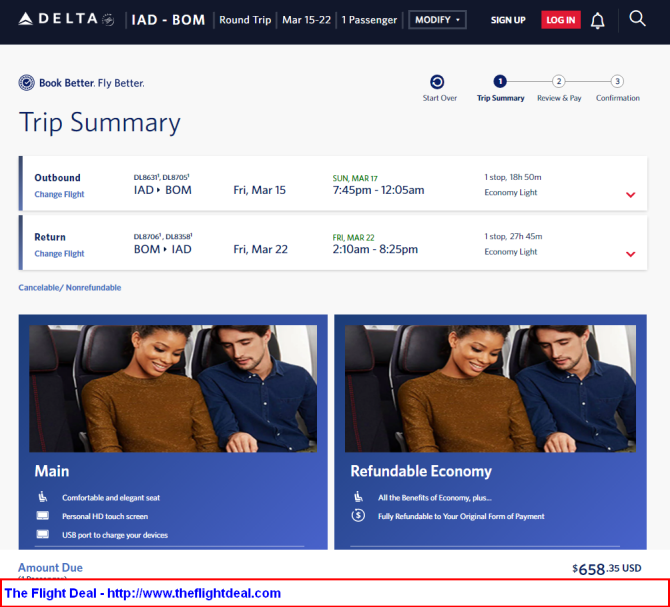
Task: Expand the Return flight details chevron
Action: 630,254
